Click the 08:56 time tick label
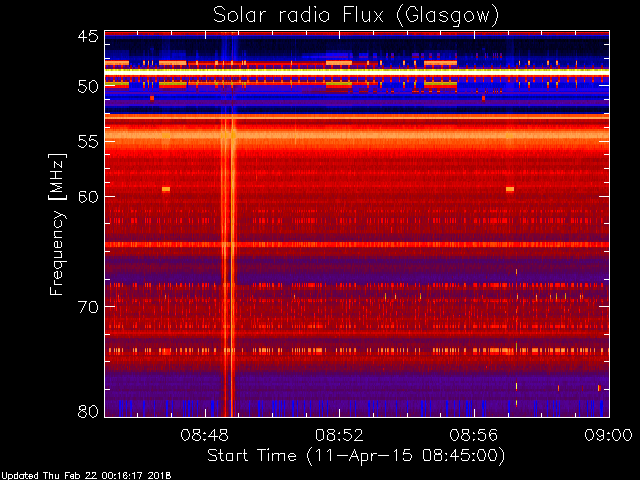Viewport: 640px width, 480px height. pos(474,435)
